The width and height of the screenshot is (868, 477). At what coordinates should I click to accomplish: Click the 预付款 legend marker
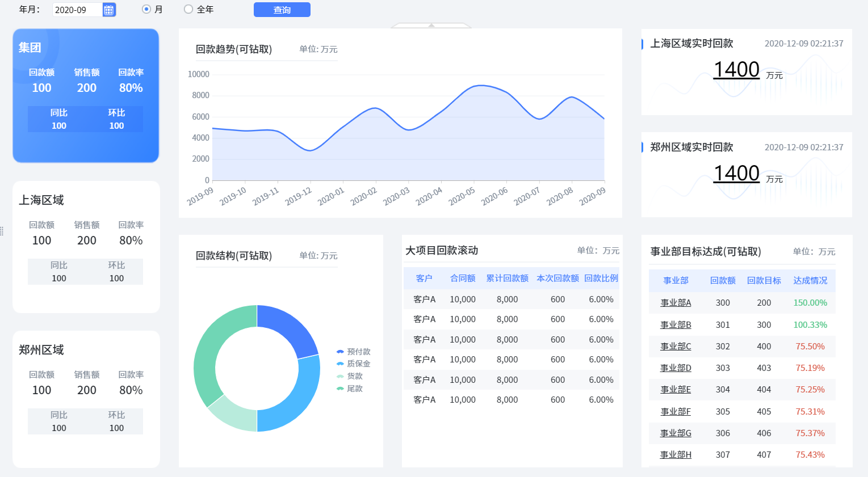(340, 352)
